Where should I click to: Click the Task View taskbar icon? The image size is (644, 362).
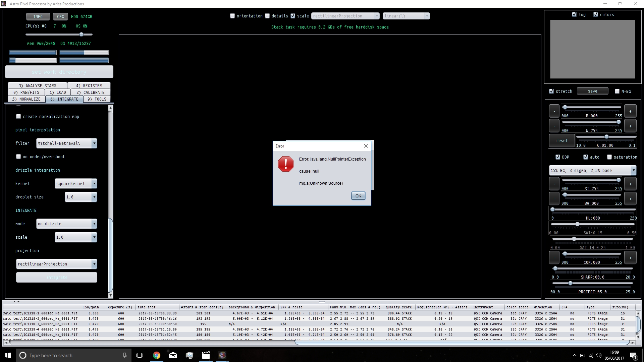[140, 355]
